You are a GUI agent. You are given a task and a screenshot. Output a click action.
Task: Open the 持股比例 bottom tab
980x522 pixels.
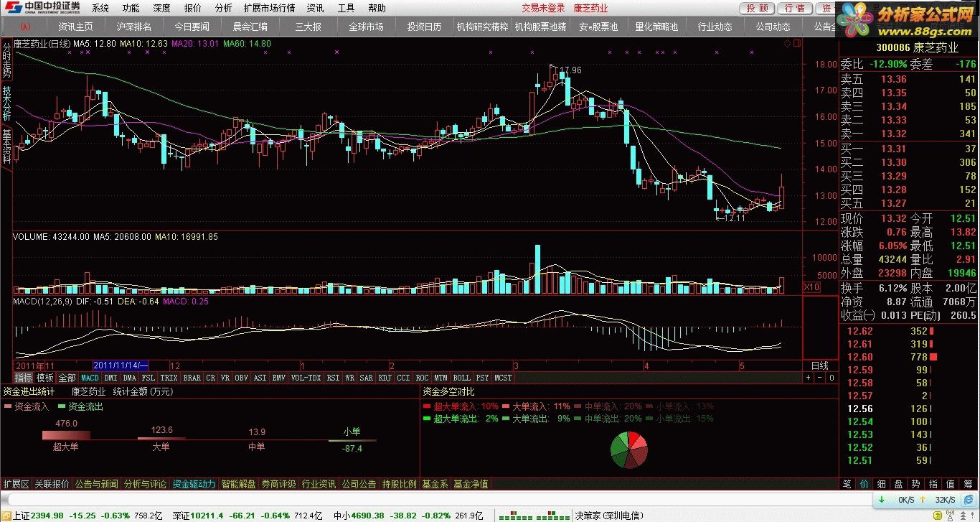[399, 484]
